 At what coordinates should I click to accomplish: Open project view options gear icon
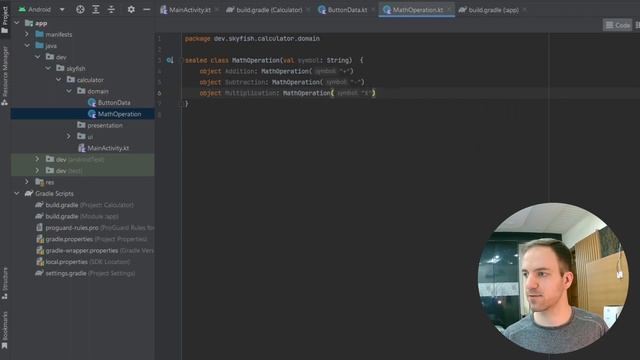[x=131, y=9]
